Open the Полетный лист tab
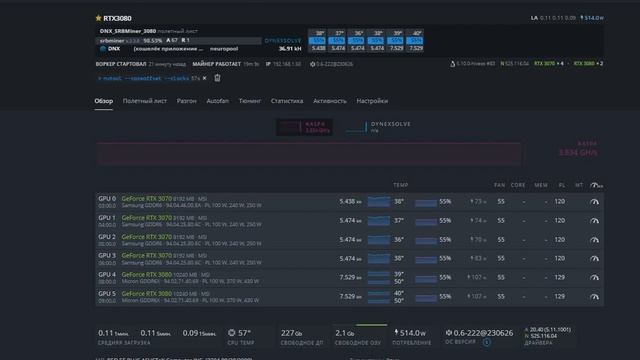This screenshot has width=640, height=360. pyautogui.click(x=144, y=101)
